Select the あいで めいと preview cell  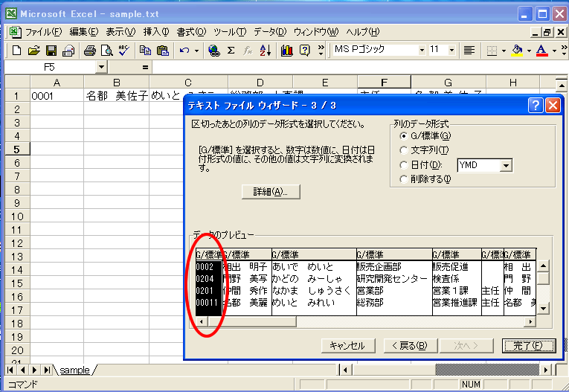point(303,267)
